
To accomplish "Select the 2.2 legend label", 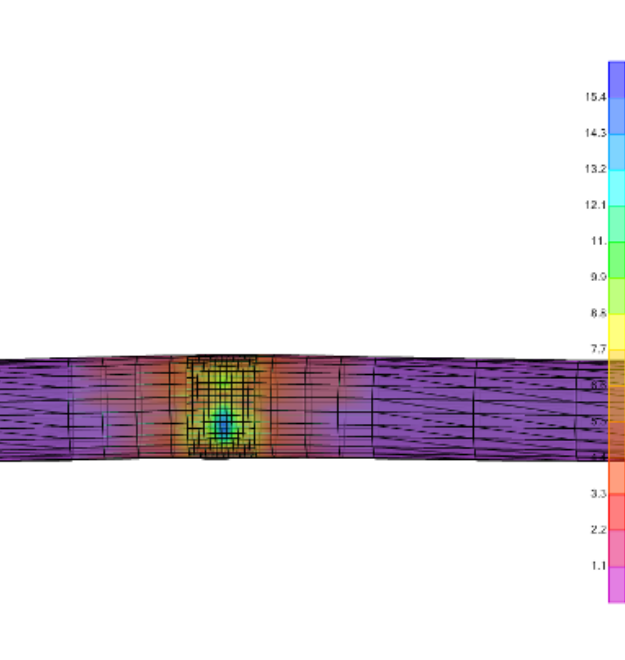I will click(598, 530).
